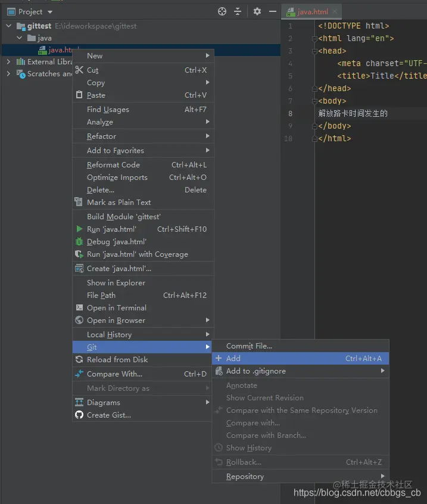Click the plus icon beside Git Add
The image size is (427, 504).
point(219,358)
